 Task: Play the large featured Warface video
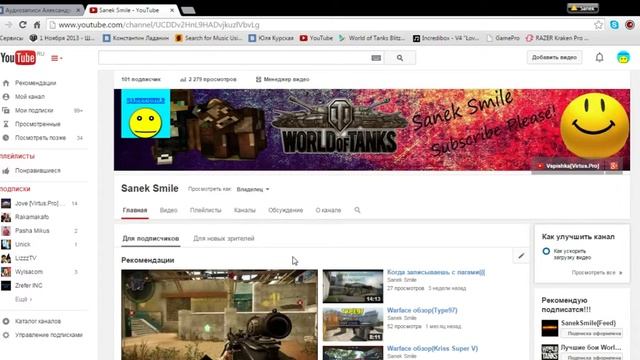pos(219,315)
